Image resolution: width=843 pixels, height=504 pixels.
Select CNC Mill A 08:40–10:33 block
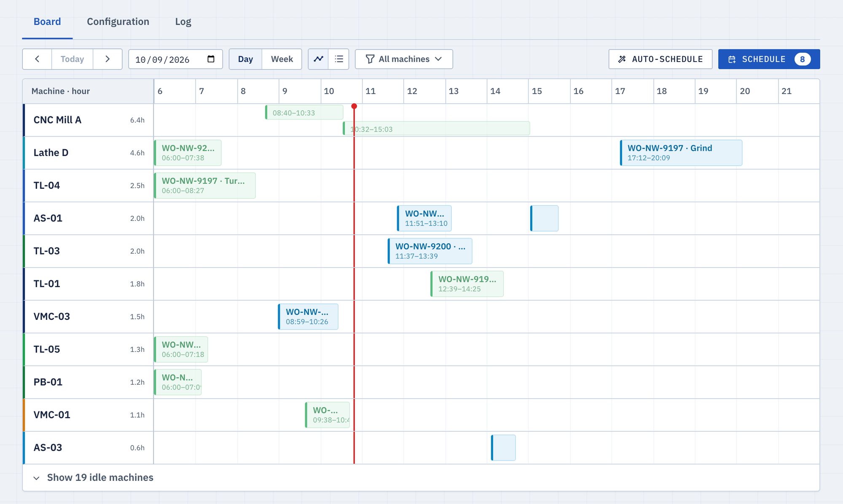click(304, 113)
